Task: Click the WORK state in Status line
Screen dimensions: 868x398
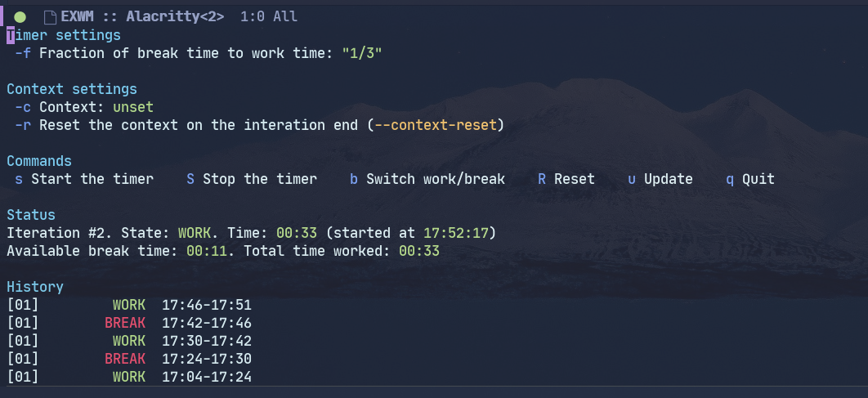Action: [194, 233]
